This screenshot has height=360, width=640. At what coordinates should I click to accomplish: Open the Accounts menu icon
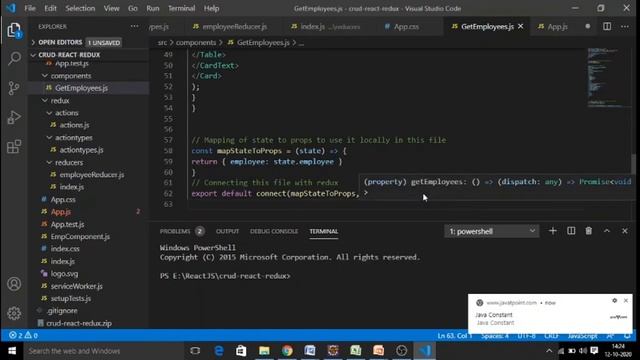point(14,284)
